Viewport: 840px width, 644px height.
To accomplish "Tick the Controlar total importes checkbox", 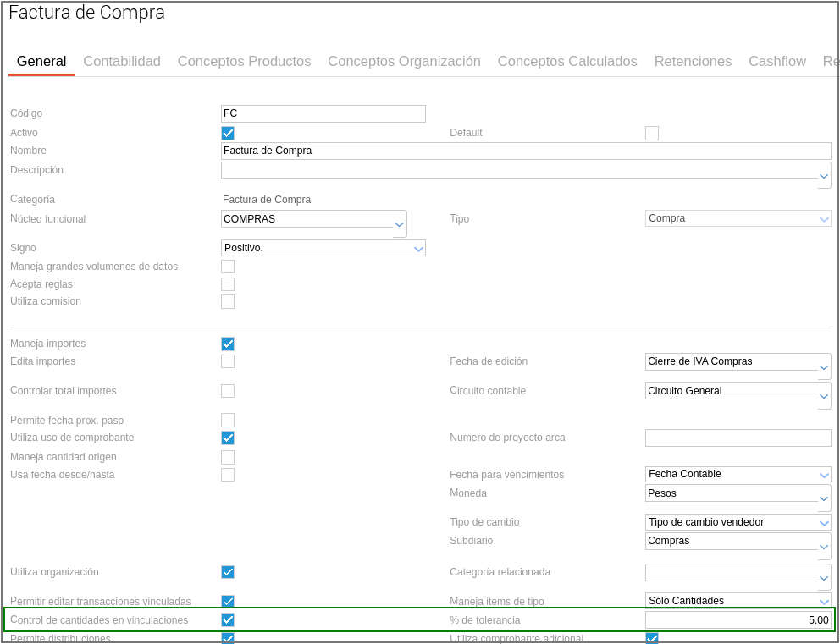I will tap(228, 391).
